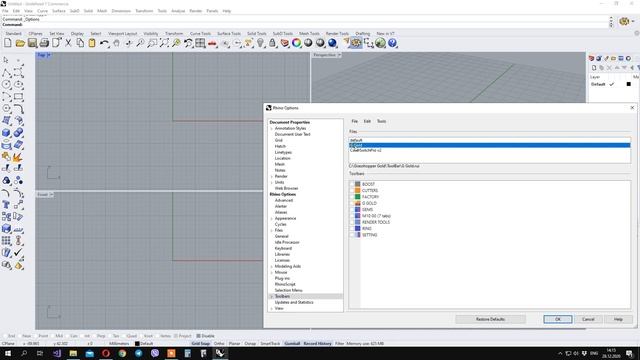The width and height of the screenshot is (640, 360).
Task: Enable the FACTORY toolbar checkbox
Action: pyautogui.click(x=352, y=197)
